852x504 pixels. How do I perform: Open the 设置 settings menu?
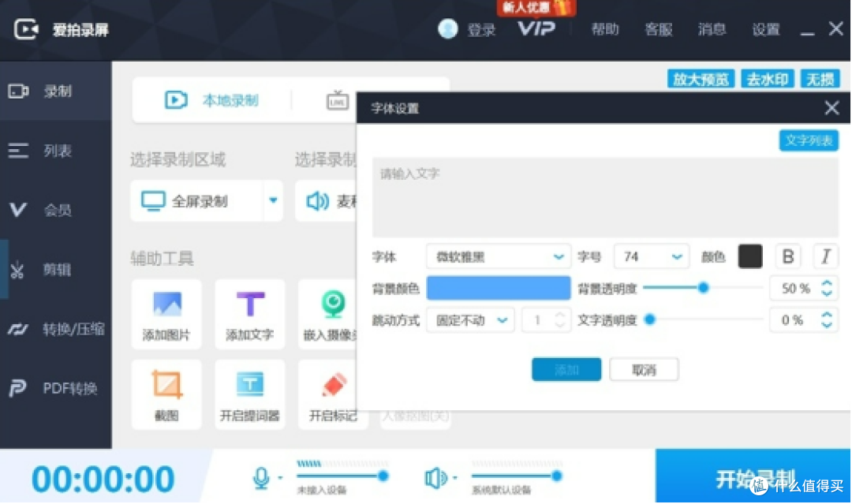[765, 29]
